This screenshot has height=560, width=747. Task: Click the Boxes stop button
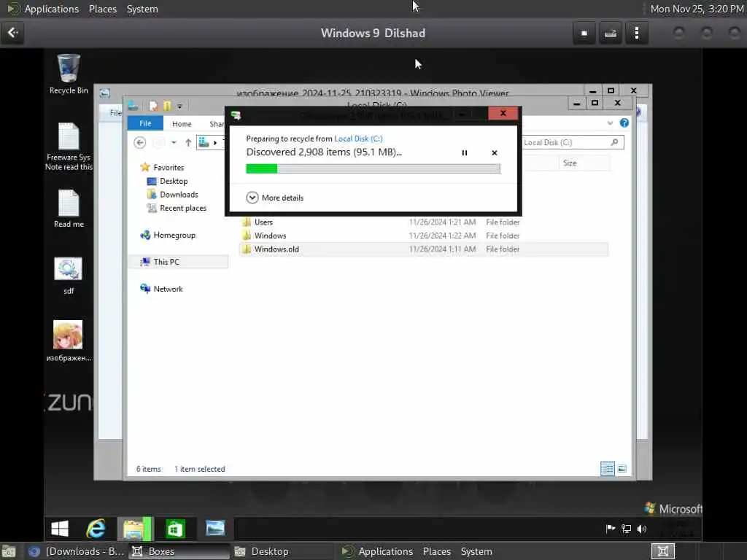pos(584,34)
